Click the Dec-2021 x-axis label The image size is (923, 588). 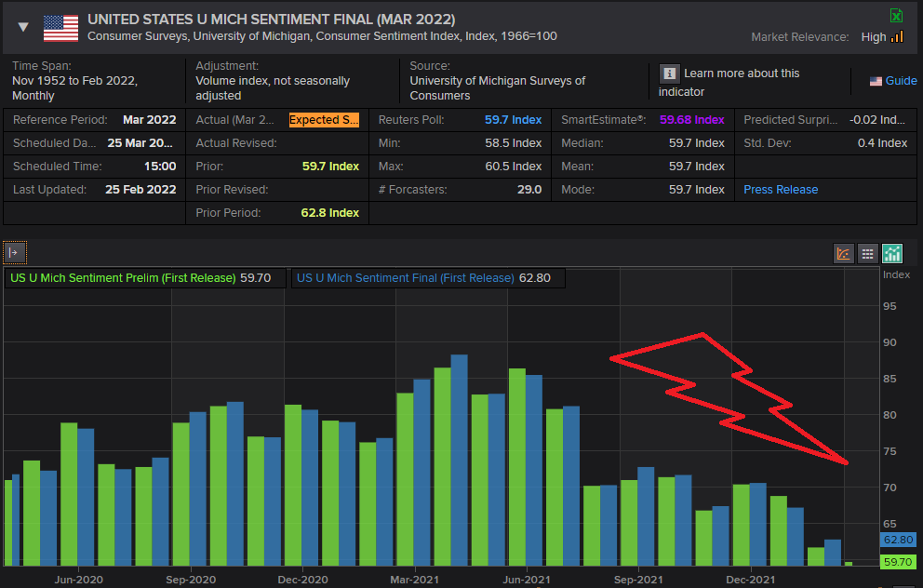click(751, 580)
